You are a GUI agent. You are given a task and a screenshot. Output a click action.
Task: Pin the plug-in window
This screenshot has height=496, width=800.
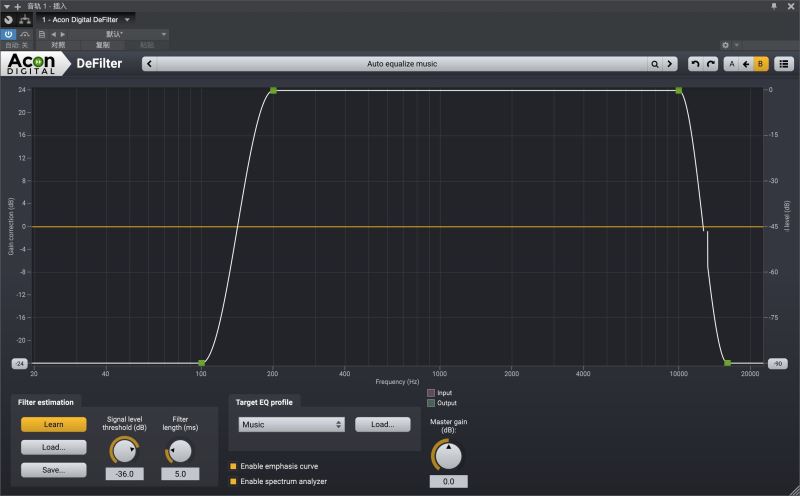(x=774, y=6)
